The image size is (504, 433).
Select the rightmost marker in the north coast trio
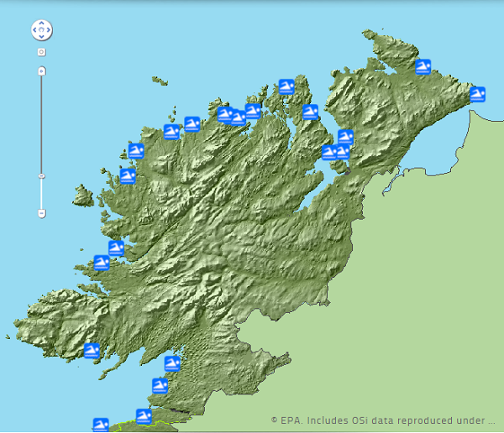click(x=253, y=111)
